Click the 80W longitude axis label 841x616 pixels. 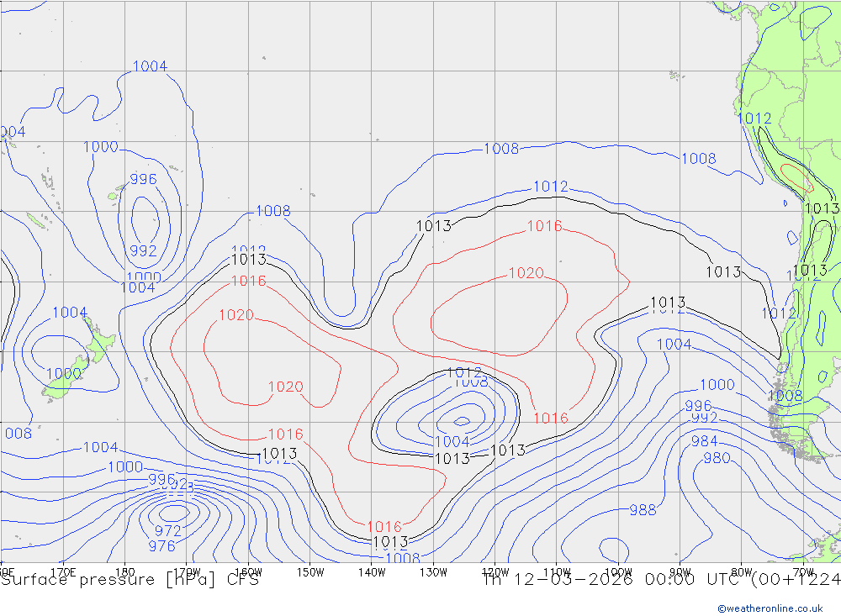pos(741,572)
